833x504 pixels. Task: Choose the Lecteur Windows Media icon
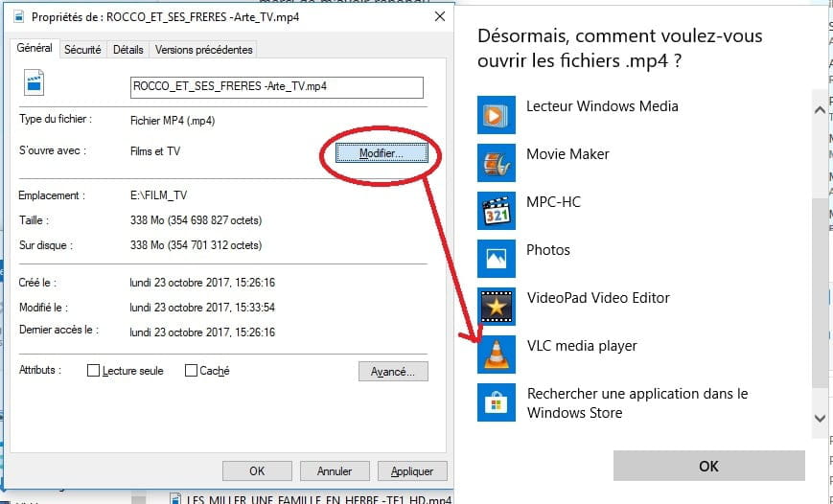(497, 115)
